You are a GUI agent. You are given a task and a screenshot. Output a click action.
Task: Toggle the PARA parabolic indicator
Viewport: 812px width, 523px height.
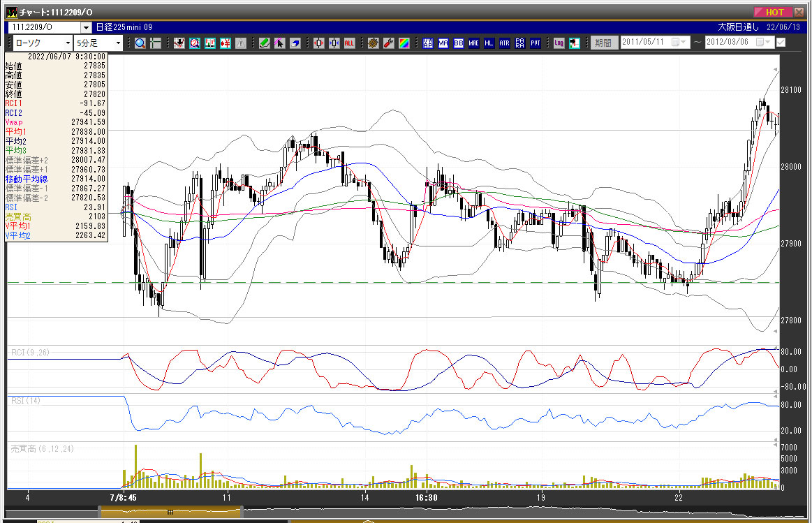tap(520, 43)
